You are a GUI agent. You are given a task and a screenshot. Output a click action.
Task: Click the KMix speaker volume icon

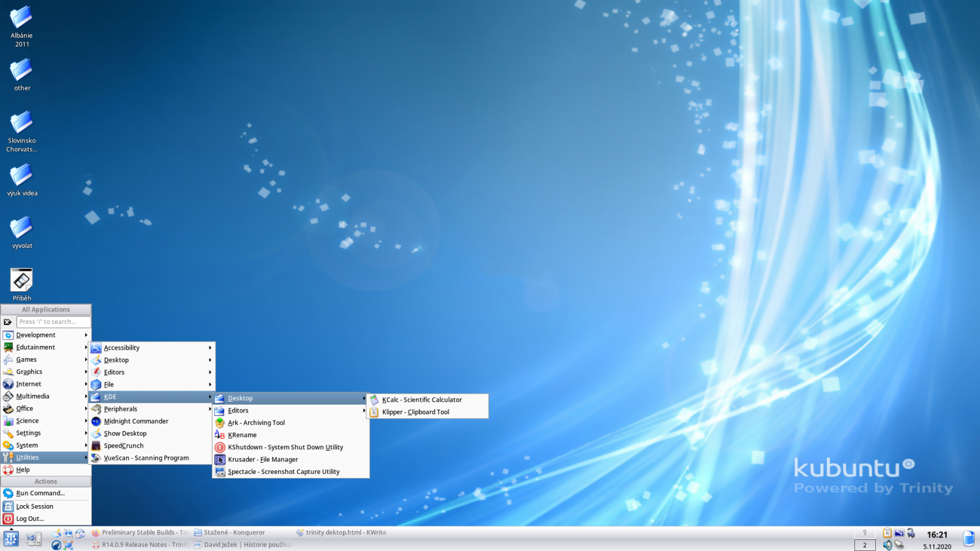[887, 544]
